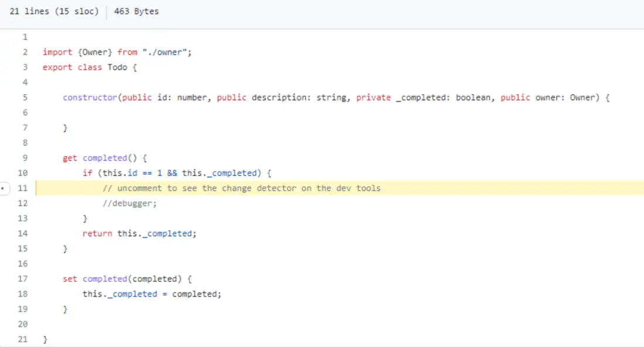
Task: Click the //debugger; comment
Action: [x=130, y=204]
